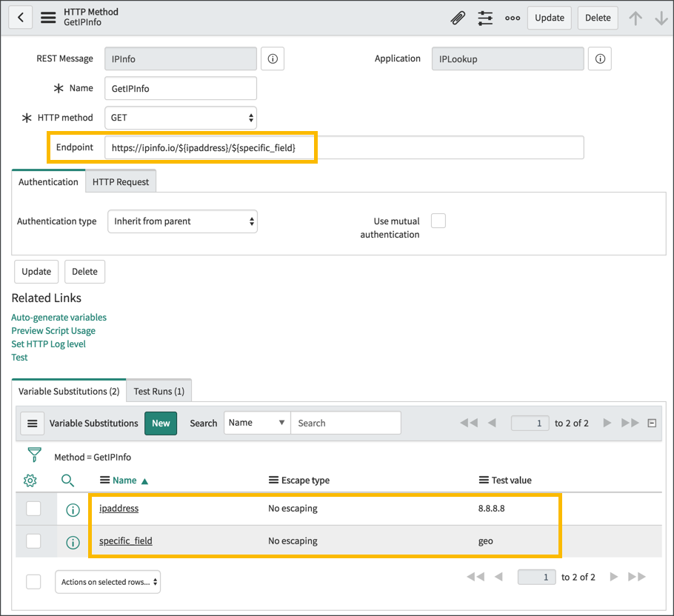This screenshot has height=616, width=674.
Task: Enable Use mutual authentication checkbox
Action: (x=438, y=221)
